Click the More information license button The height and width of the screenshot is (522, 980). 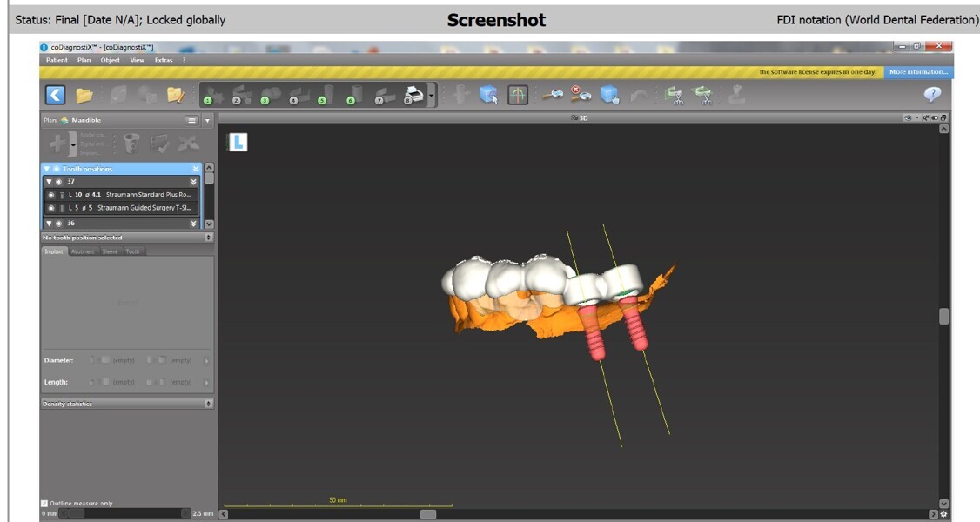pos(918,72)
